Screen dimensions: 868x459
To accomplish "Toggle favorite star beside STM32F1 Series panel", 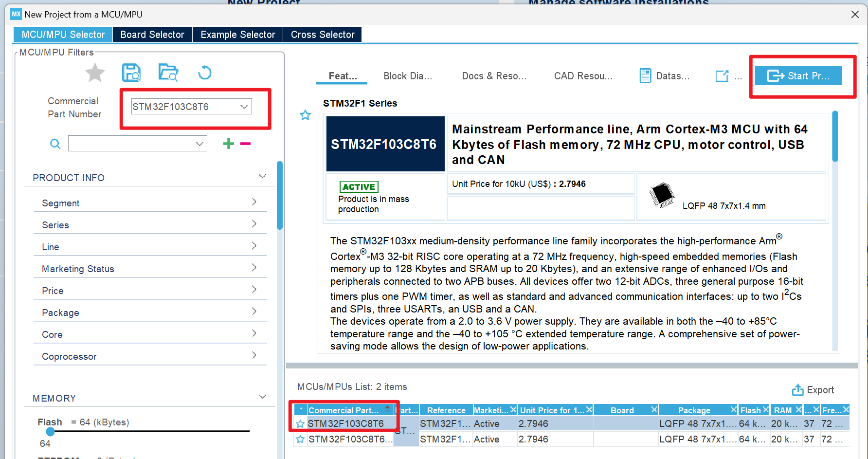I will 305,115.
